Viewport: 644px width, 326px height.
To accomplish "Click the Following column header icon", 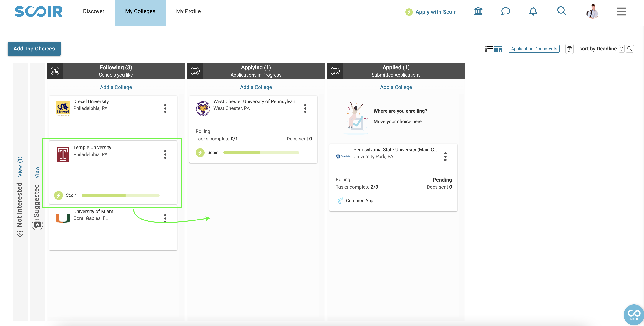I will (55, 71).
